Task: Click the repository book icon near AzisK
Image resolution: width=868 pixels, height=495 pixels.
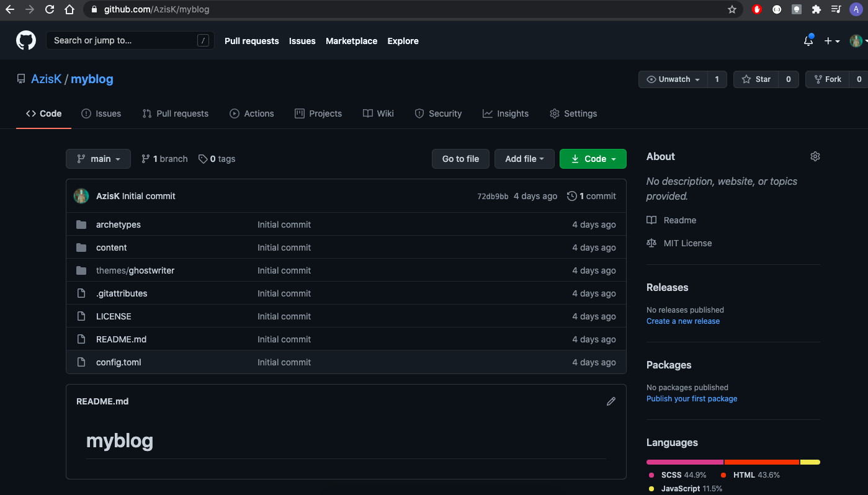Action: tap(21, 79)
